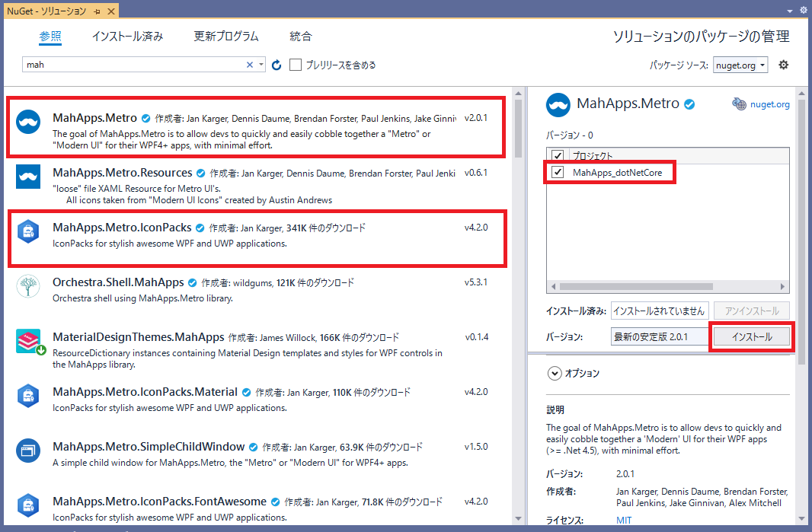Toggle the include prerelease checkbox
Screen dimensions: 812x532
[296, 65]
